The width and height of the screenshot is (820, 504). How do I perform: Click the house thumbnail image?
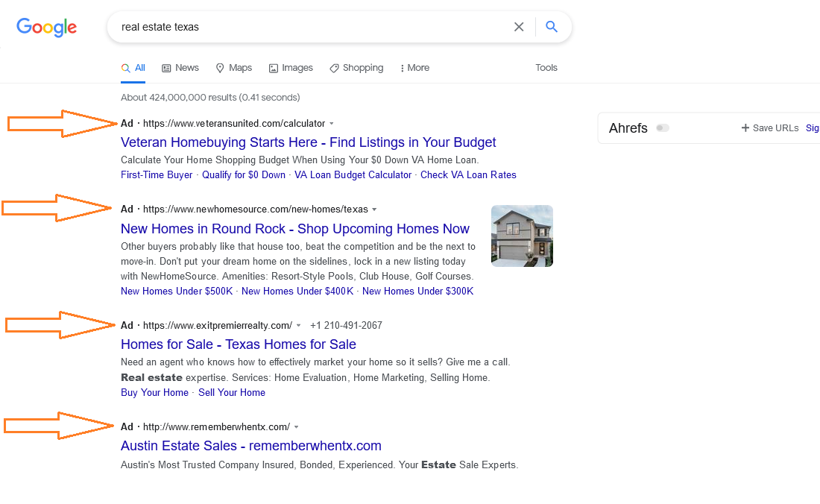pos(522,236)
